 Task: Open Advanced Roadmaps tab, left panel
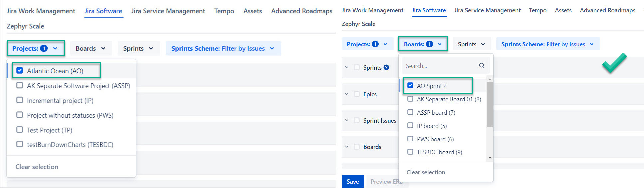(302, 11)
